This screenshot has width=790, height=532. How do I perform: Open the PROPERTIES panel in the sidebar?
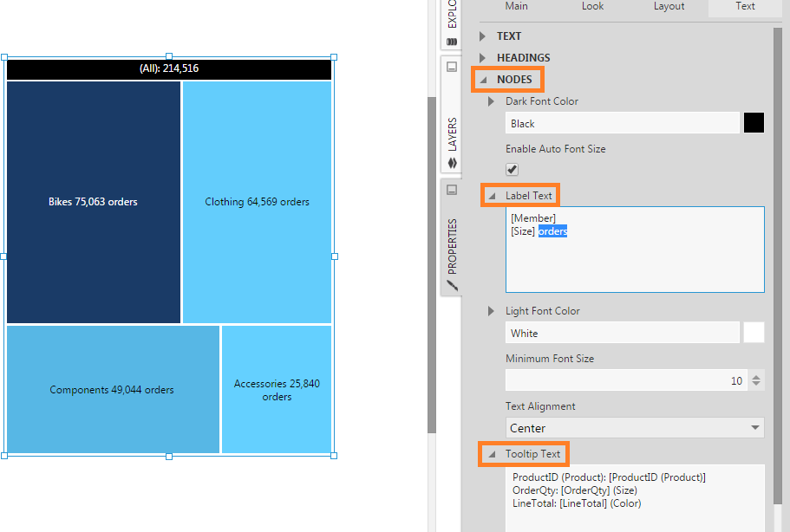pos(451,247)
